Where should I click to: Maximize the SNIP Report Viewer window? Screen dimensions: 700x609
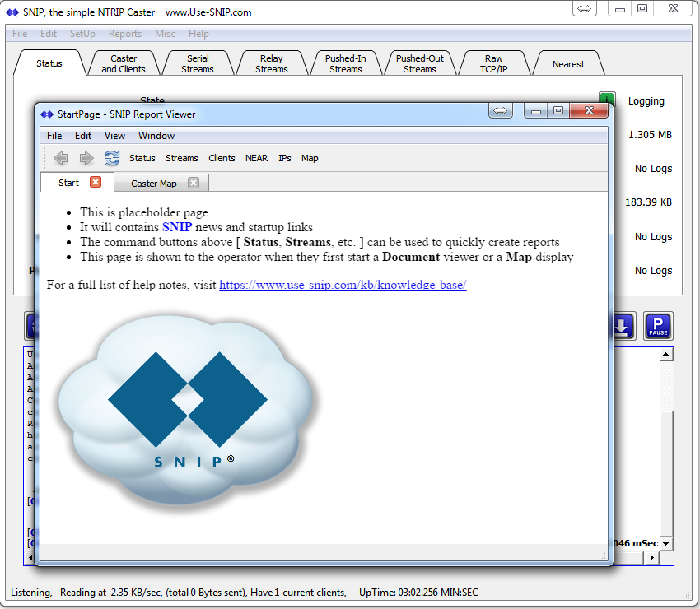pos(558,110)
